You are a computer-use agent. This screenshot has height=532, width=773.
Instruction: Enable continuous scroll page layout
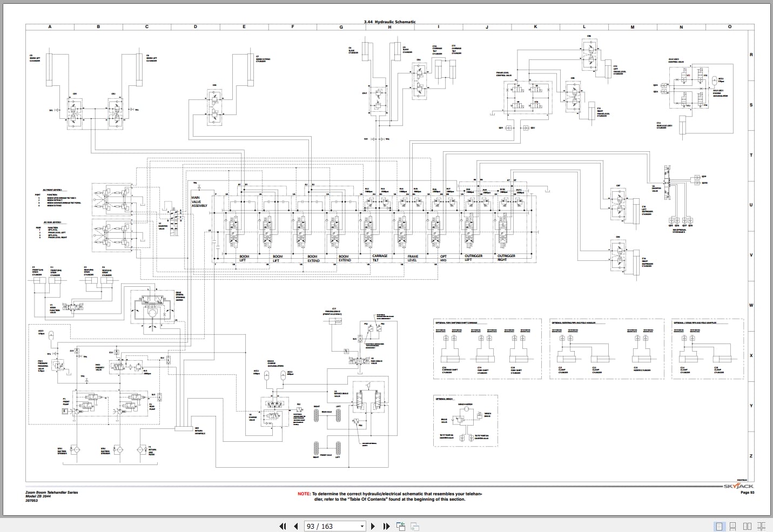coord(732,526)
